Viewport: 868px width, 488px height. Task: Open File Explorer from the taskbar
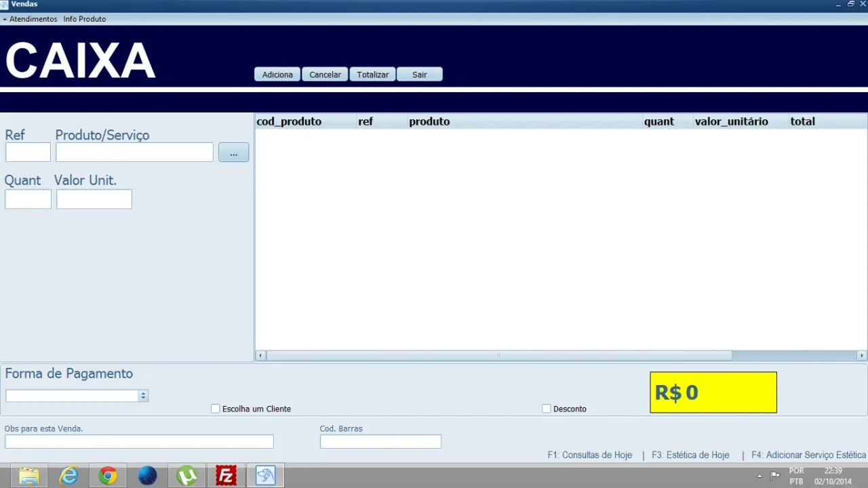click(x=29, y=476)
